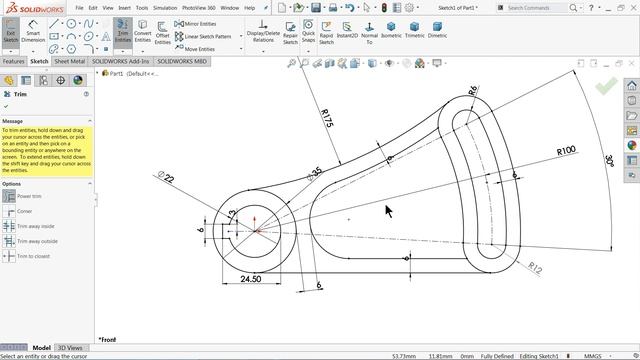Select the sketch Text tool
This screenshot has width=640, height=360.
click(106, 36)
